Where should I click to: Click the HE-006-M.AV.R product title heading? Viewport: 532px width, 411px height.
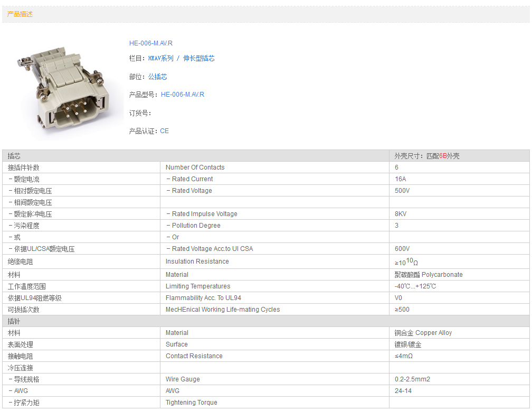(x=150, y=43)
